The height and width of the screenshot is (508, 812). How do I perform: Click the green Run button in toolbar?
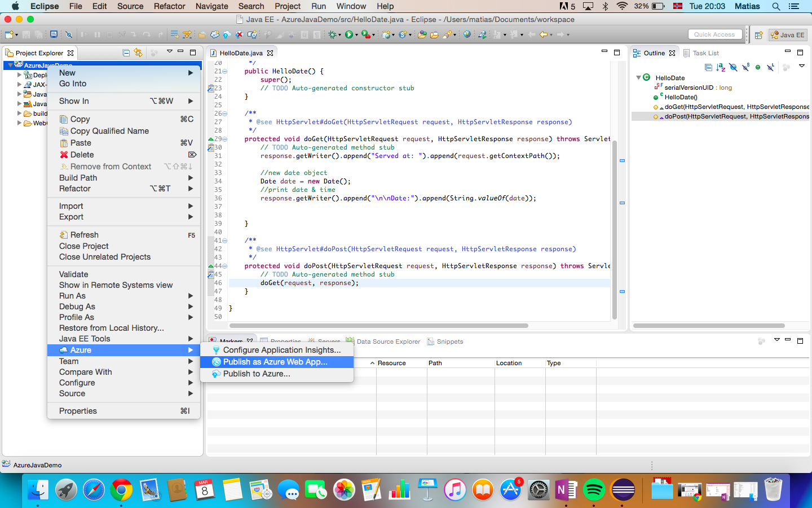tap(349, 34)
